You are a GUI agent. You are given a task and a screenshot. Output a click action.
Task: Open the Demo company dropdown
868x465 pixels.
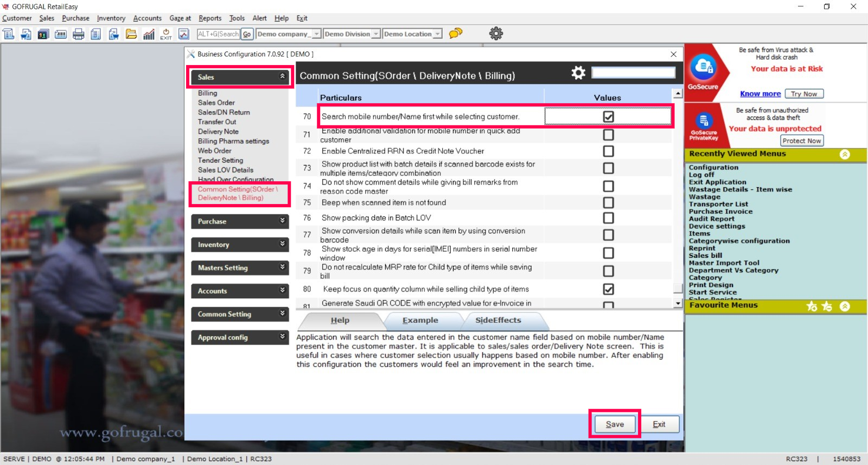pyautogui.click(x=317, y=34)
